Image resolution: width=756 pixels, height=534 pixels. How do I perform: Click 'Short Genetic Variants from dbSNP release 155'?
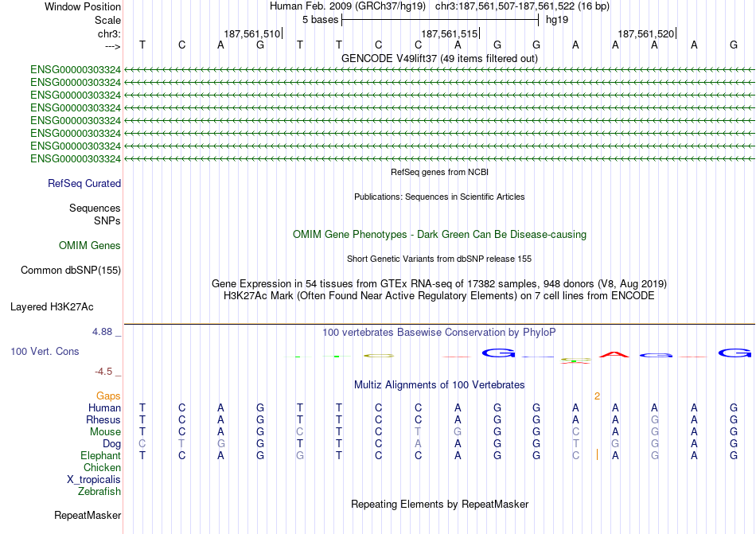pyautogui.click(x=439, y=259)
